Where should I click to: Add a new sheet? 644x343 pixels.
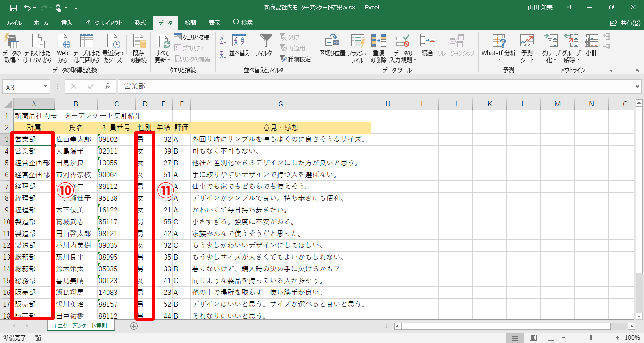[134, 326]
